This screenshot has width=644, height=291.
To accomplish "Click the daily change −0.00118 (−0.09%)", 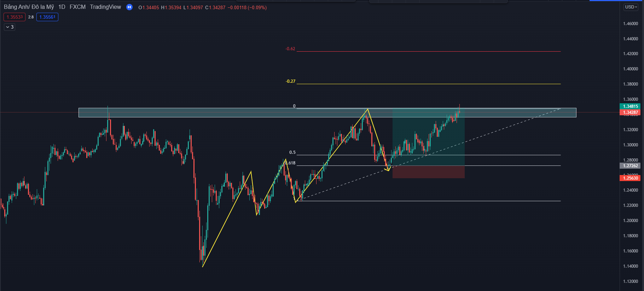I will [247, 7].
